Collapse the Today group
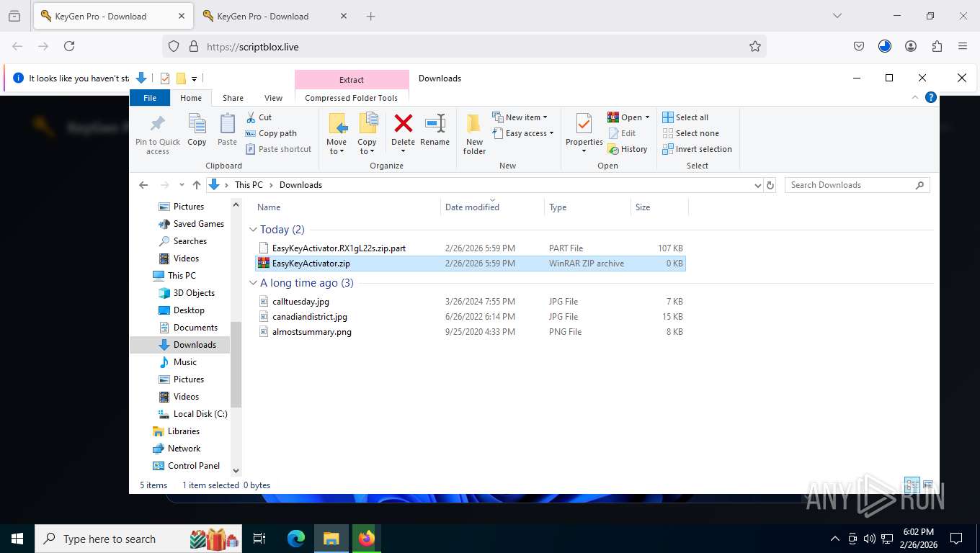980x553 pixels. 253,230
